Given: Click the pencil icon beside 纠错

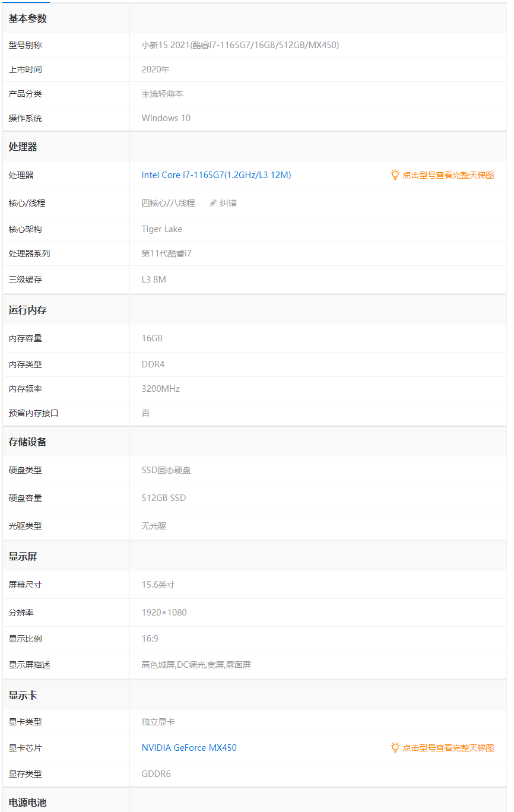Looking at the screenshot, I should click(x=213, y=203).
